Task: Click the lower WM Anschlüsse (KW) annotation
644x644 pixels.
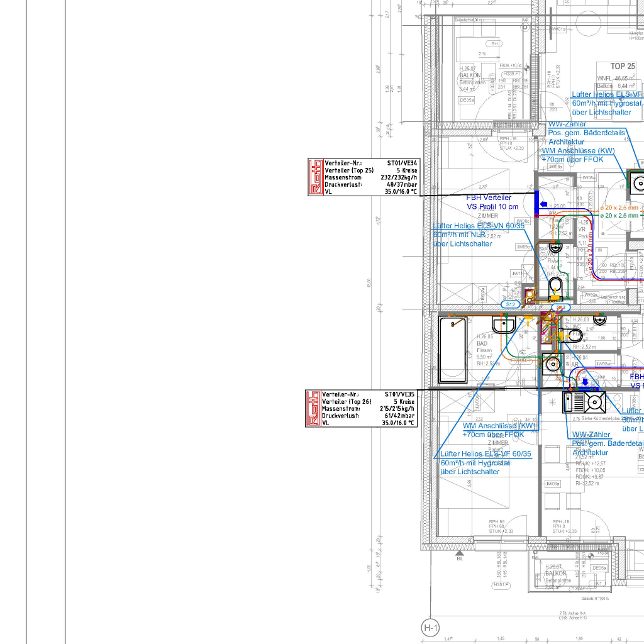Action: tap(499, 426)
